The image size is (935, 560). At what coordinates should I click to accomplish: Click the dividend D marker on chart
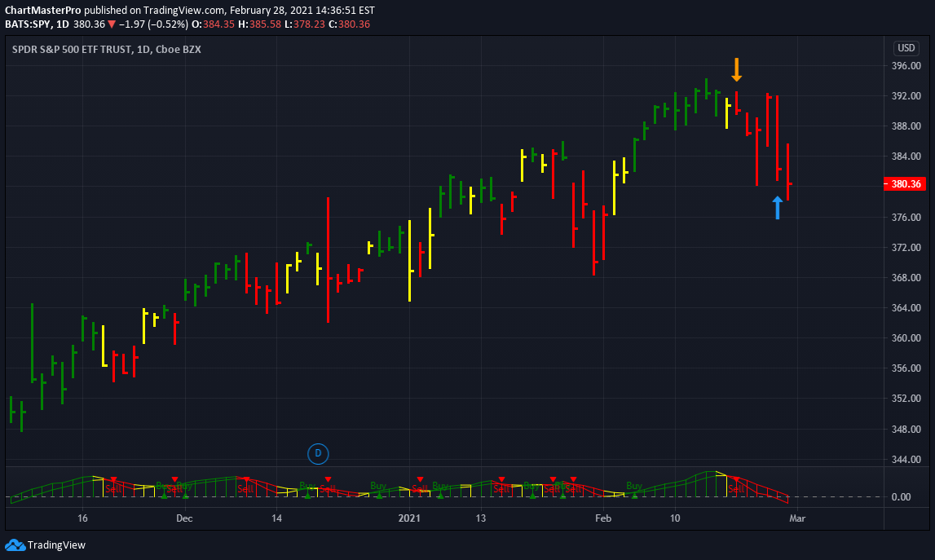point(318,454)
